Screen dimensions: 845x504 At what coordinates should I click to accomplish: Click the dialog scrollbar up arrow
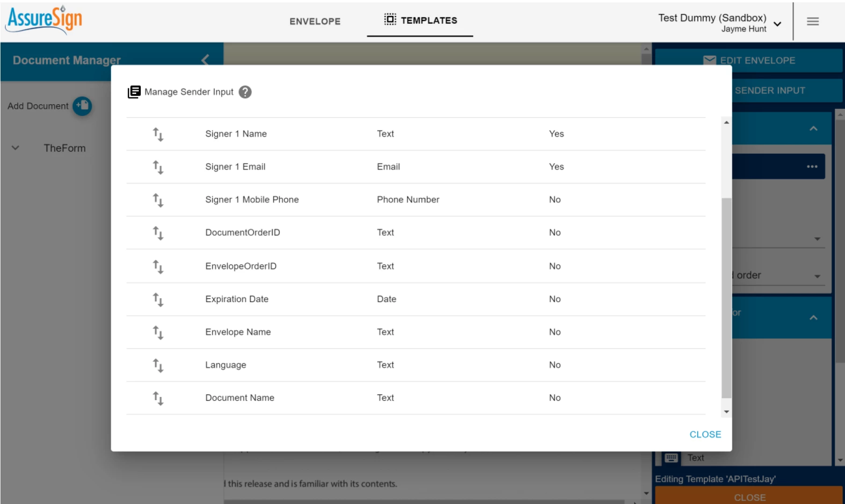726,122
